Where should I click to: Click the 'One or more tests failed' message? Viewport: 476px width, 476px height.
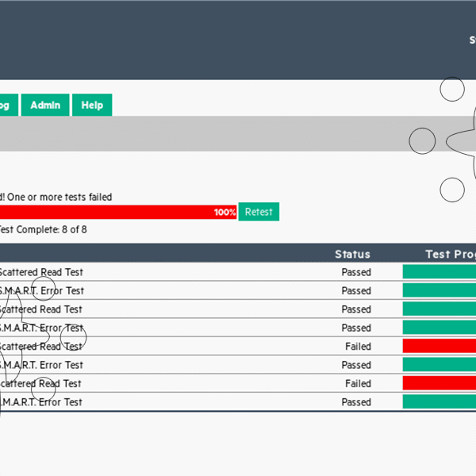point(59,197)
